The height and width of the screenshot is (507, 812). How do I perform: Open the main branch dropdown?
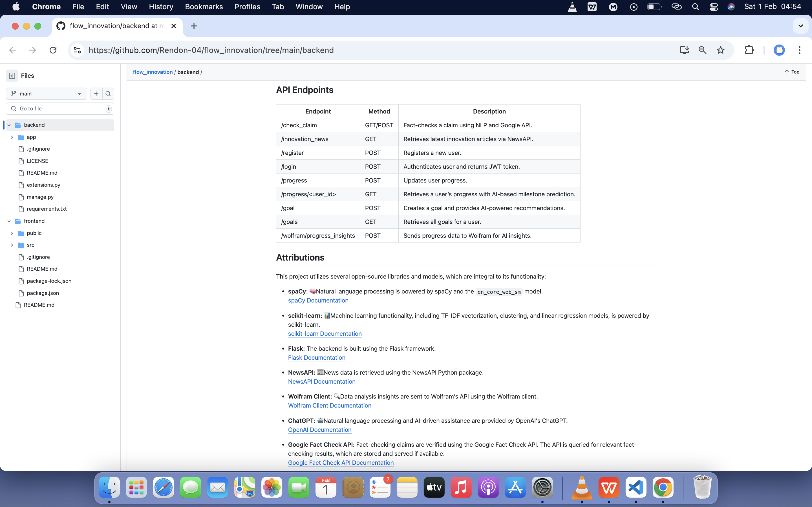[46, 94]
